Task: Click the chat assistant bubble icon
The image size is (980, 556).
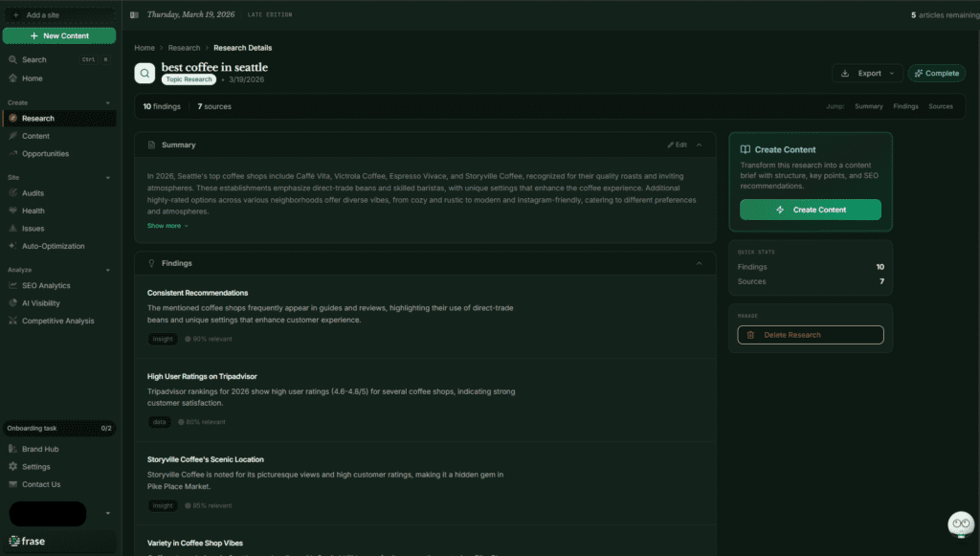Action: 960,524
